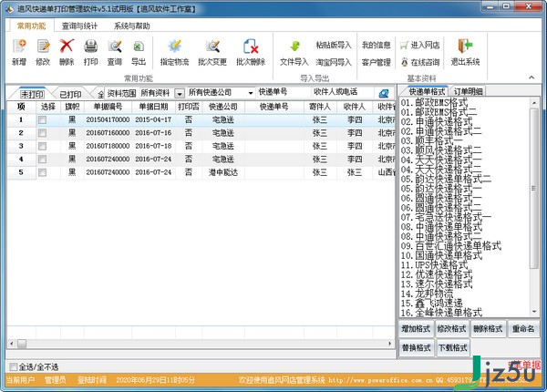Select format 03.顺丰格式一

(x=431, y=141)
